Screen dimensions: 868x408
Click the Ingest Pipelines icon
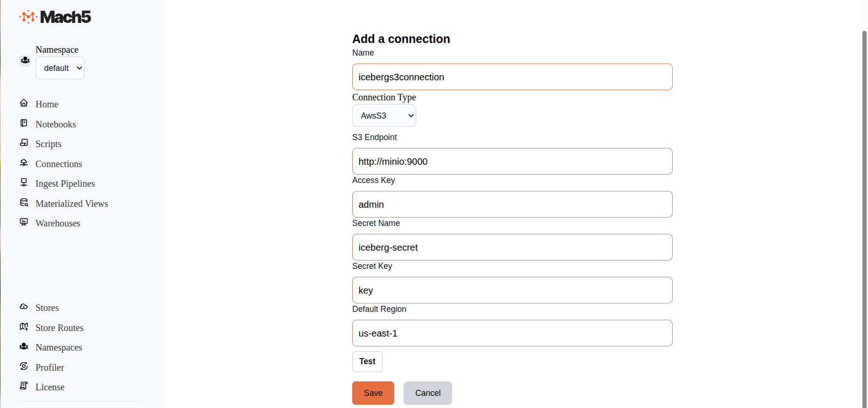[24, 183]
